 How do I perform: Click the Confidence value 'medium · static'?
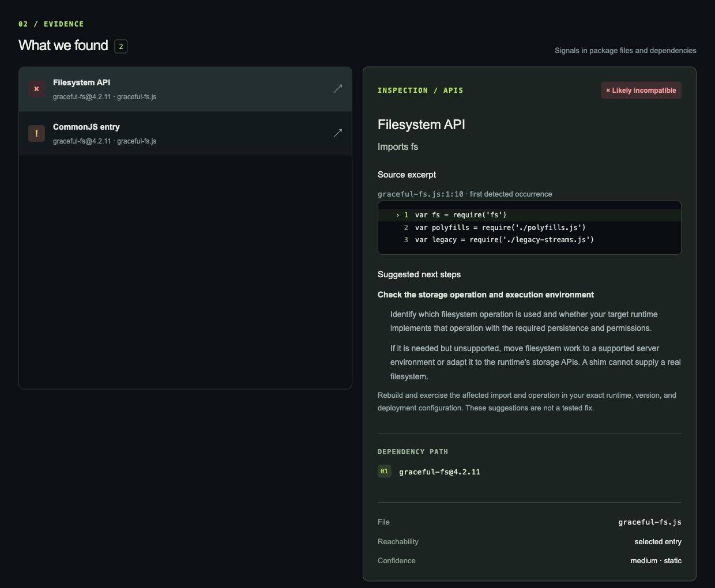[x=656, y=561]
